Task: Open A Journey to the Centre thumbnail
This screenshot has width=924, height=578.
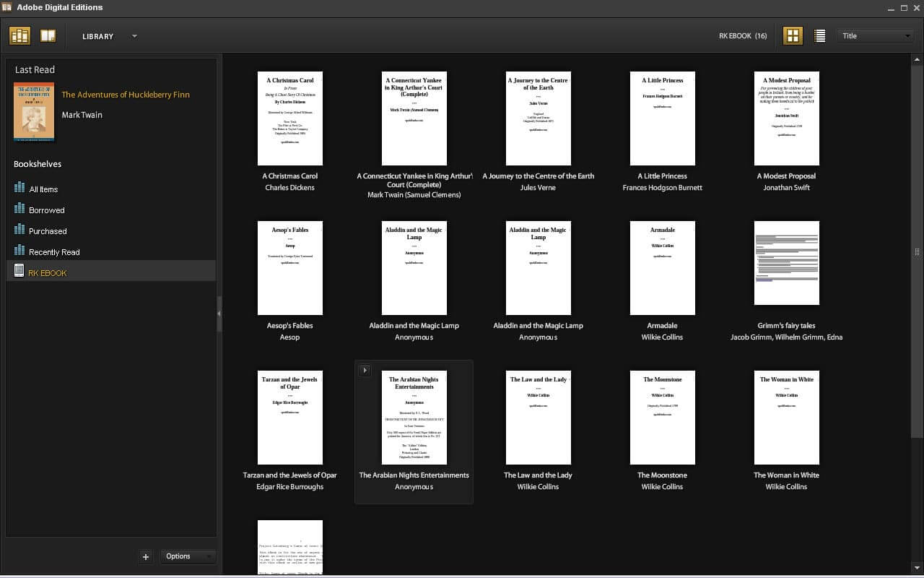Action: click(x=539, y=118)
